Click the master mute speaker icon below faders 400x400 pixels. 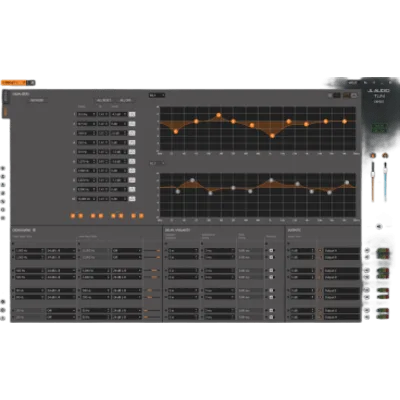click(379, 227)
